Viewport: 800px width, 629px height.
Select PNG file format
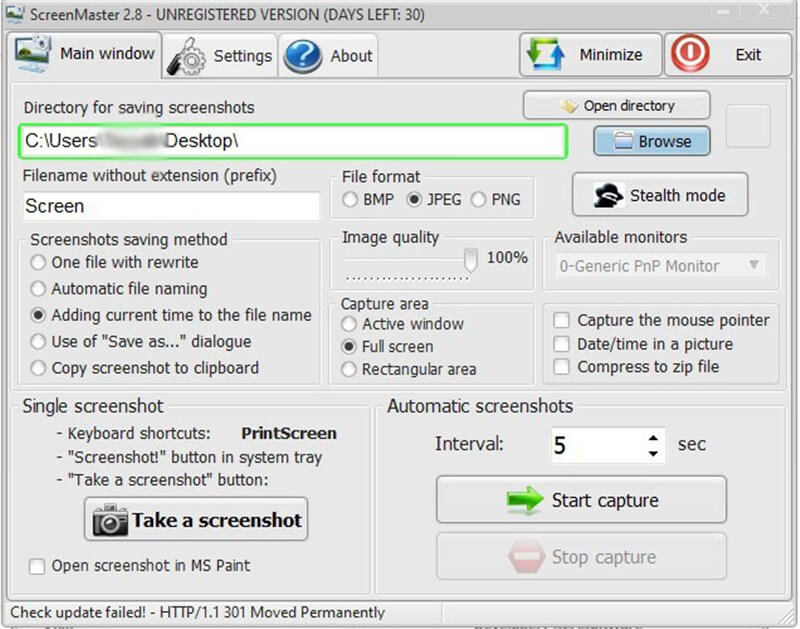[x=478, y=200]
